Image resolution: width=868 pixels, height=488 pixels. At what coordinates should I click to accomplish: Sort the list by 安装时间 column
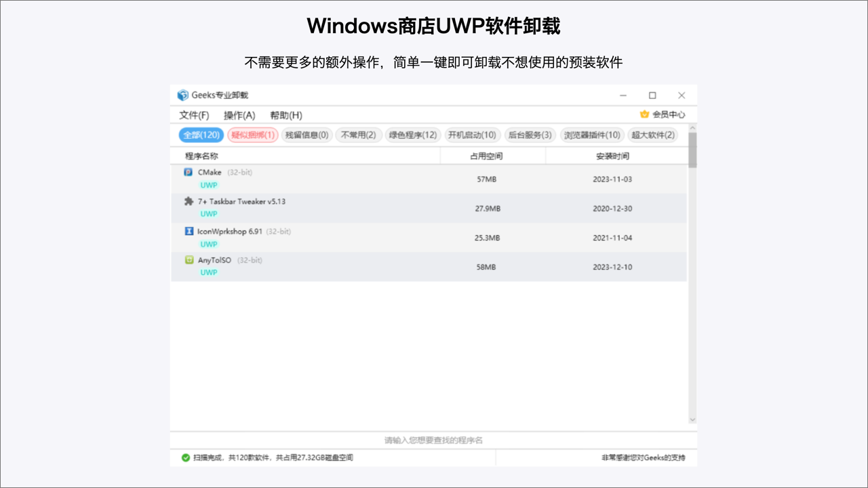pyautogui.click(x=612, y=155)
